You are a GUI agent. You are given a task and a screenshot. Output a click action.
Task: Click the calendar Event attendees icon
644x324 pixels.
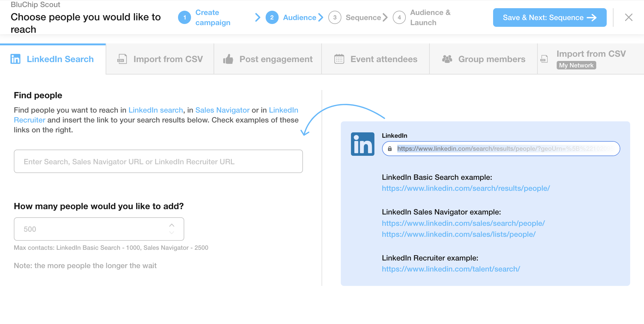339,59
